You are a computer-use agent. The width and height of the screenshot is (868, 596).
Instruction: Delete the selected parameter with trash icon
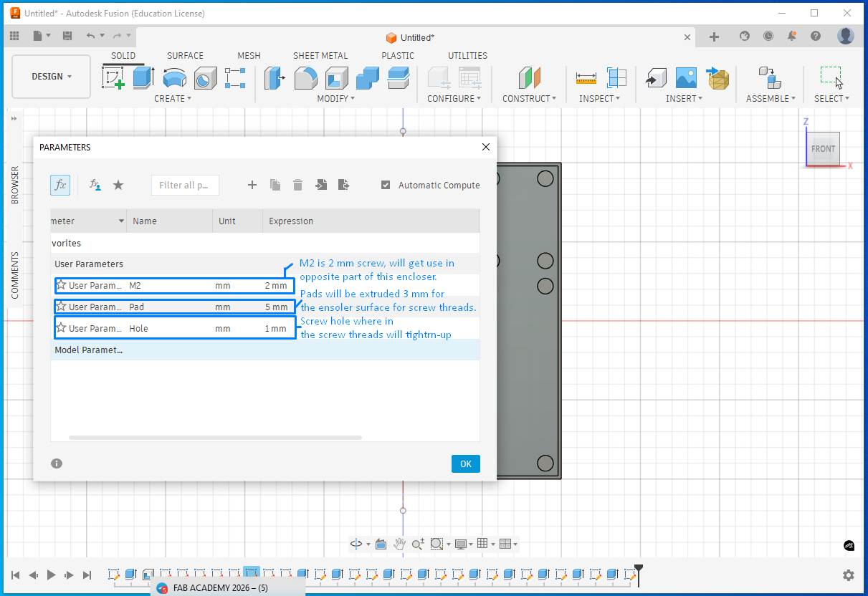tap(297, 185)
